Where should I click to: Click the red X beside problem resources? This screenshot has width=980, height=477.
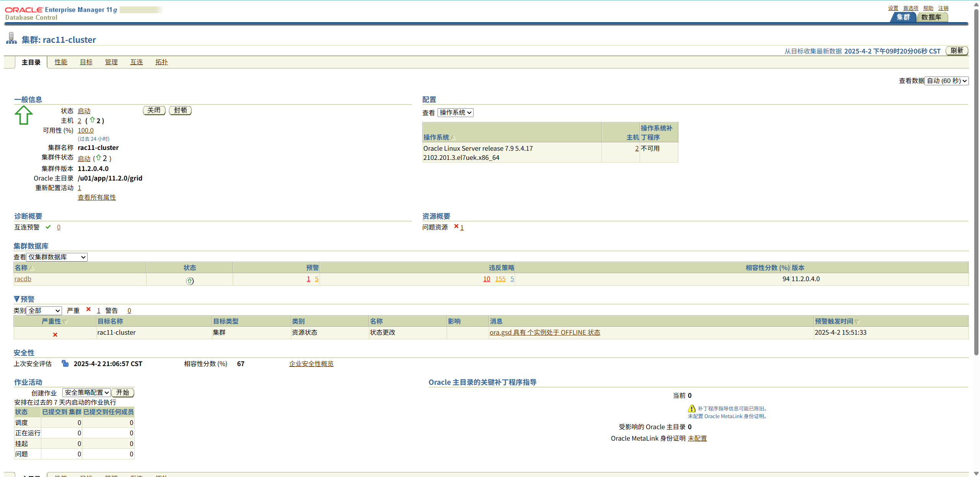click(456, 226)
